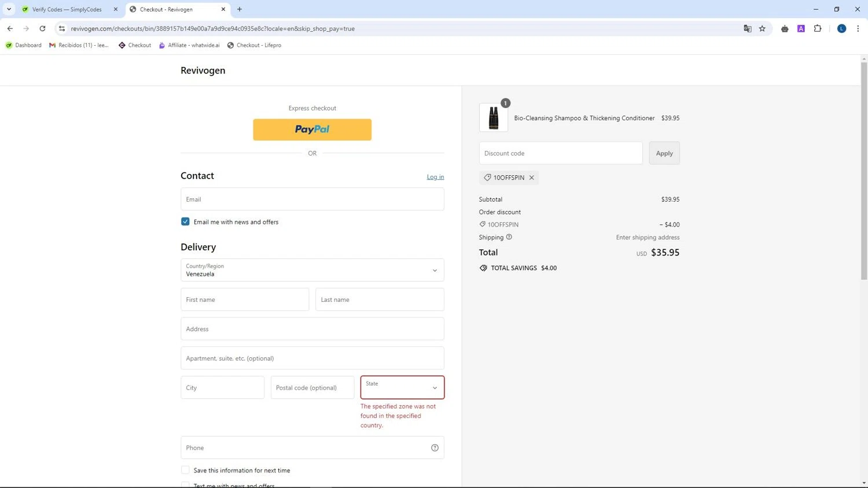Remove the 10OFFSPIN discount code

(x=531, y=178)
